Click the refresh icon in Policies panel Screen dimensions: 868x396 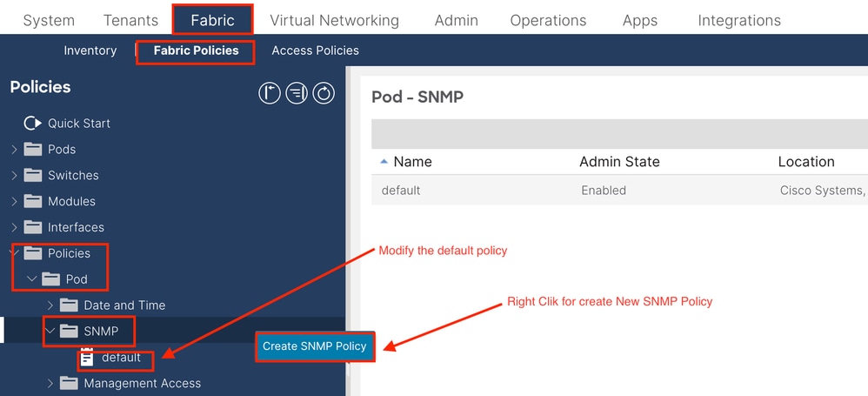pos(324,93)
